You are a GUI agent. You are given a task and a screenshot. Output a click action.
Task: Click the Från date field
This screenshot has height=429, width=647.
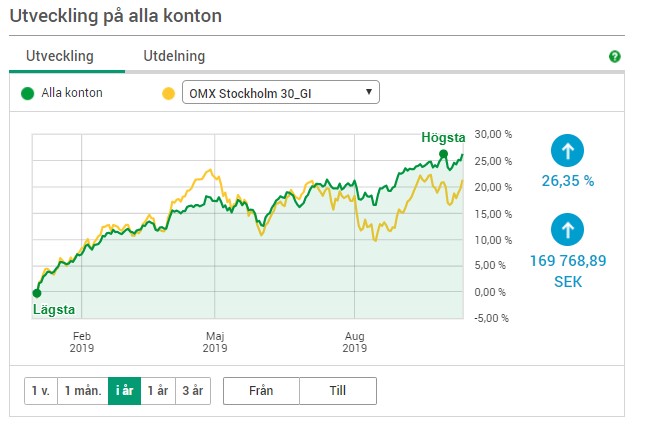[x=261, y=391]
